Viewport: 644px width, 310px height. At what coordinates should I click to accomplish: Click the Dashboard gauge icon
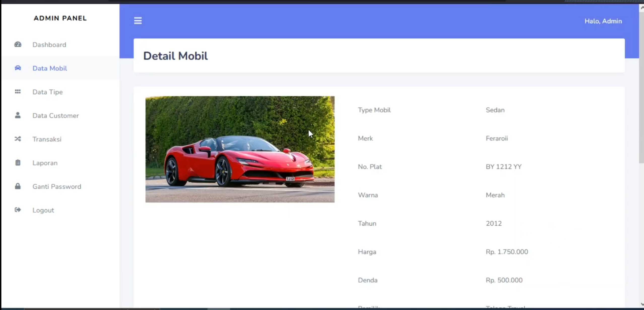click(x=18, y=45)
